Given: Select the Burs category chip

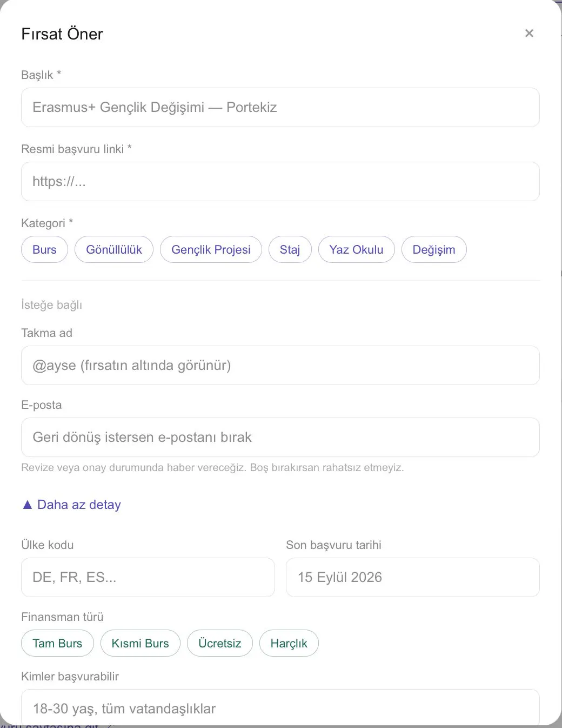Looking at the screenshot, I should pos(44,249).
